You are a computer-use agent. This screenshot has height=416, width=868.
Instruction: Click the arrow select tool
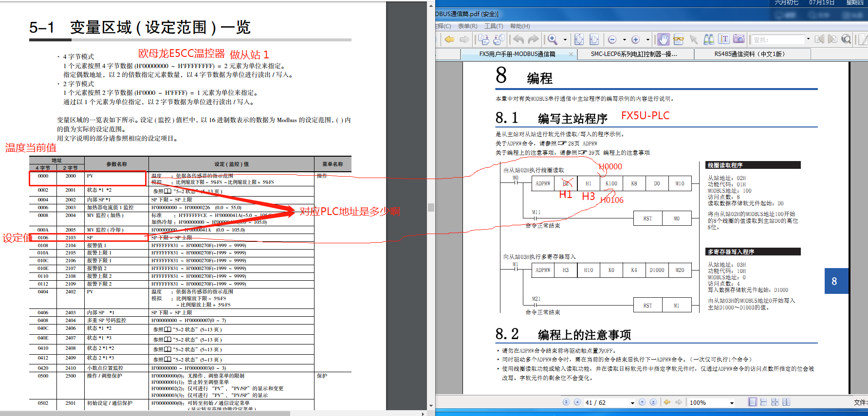click(694, 39)
